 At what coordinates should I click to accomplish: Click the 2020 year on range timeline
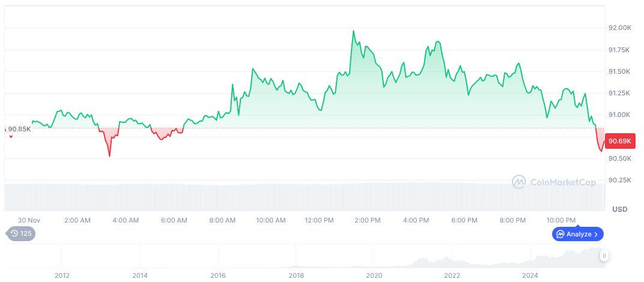pos(374,275)
